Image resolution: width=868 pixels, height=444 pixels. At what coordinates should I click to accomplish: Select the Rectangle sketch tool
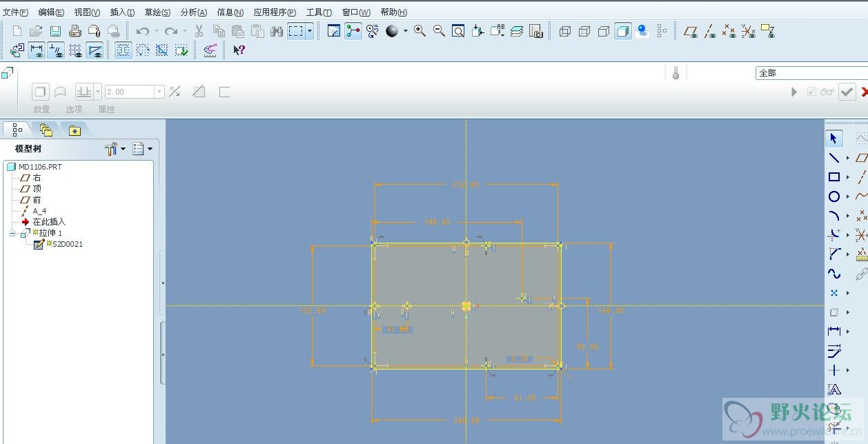tap(834, 177)
